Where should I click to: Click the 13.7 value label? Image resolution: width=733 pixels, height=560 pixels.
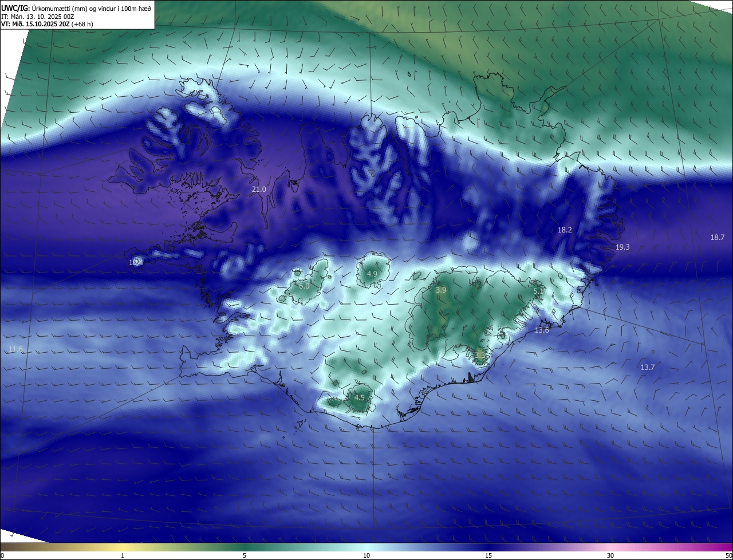point(648,368)
